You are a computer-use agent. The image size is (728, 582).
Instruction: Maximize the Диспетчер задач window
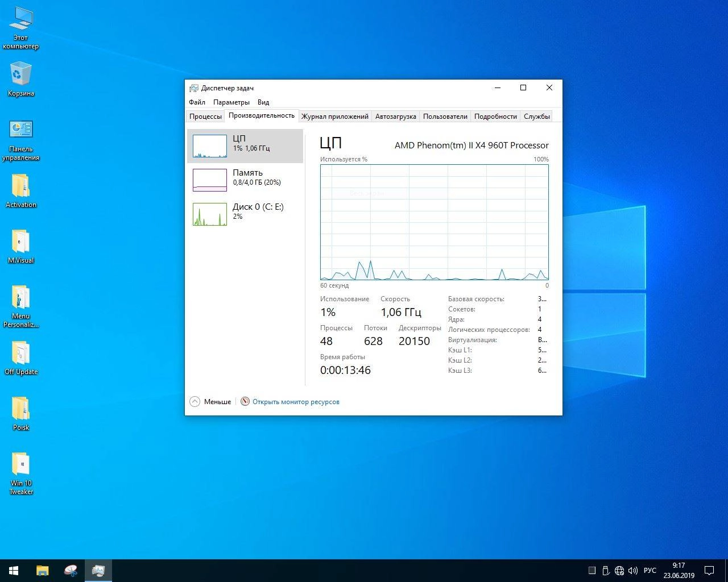[x=523, y=88]
